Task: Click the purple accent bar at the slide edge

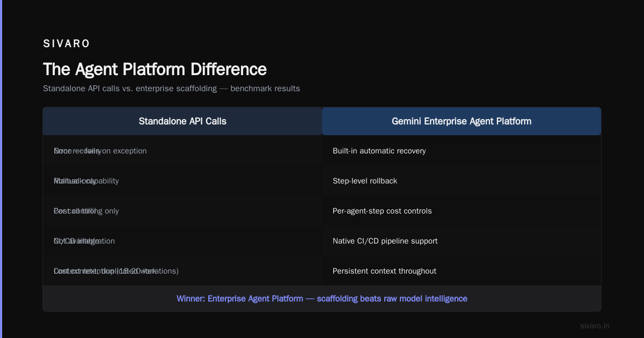Action: [1, 169]
